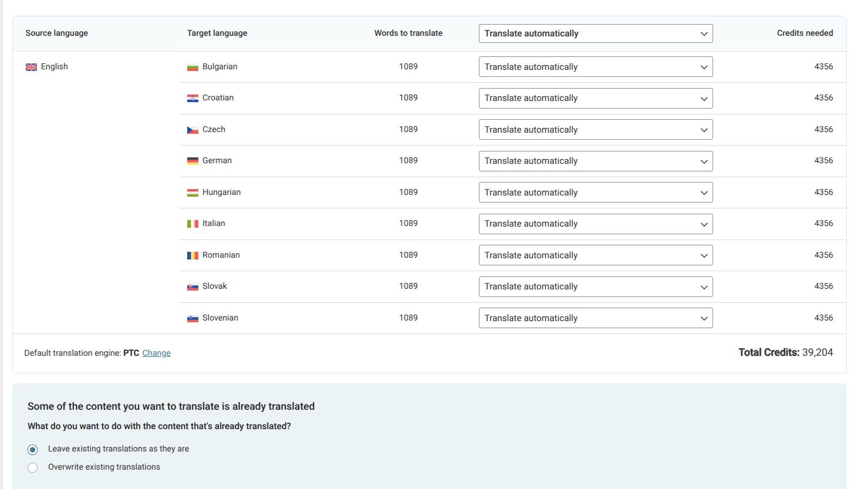Click the Czech flag icon
868x489 pixels.
pyautogui.click(x=192, y=130)
